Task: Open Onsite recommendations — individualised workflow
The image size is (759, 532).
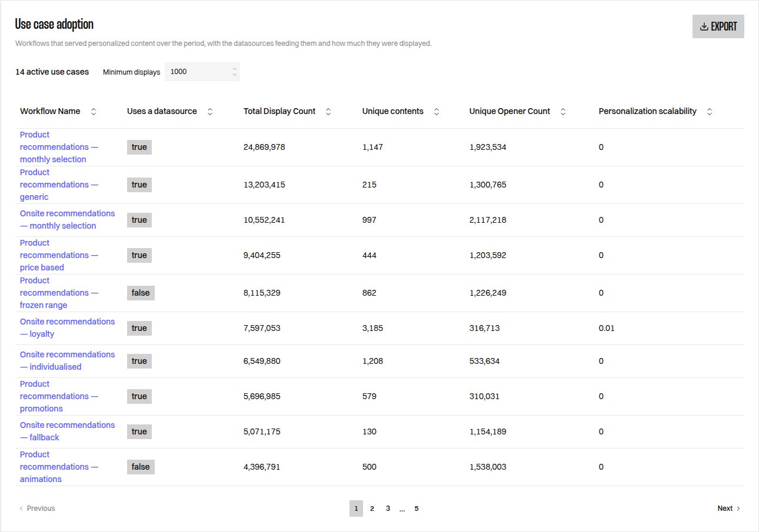Action: point(67,361)
